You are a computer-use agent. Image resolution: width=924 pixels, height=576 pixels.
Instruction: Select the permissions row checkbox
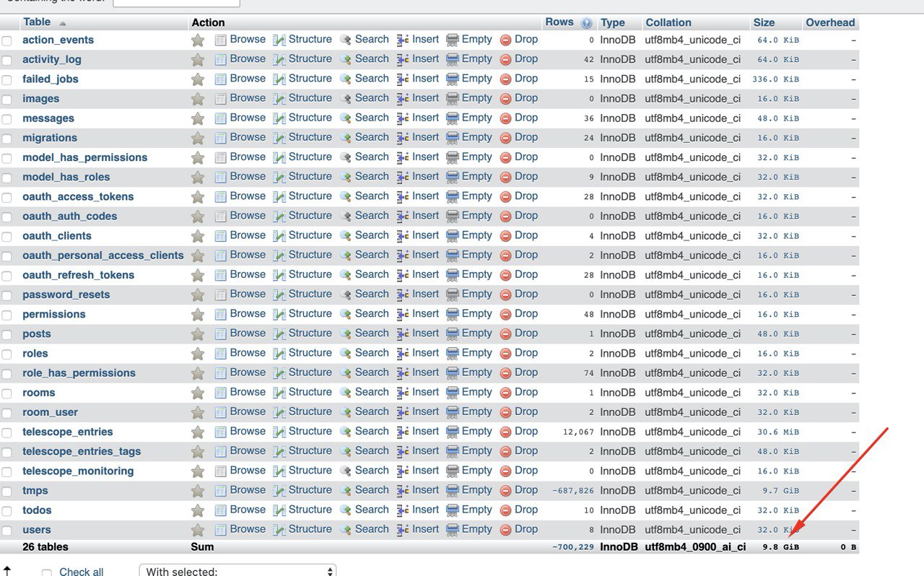coord(6,315)
